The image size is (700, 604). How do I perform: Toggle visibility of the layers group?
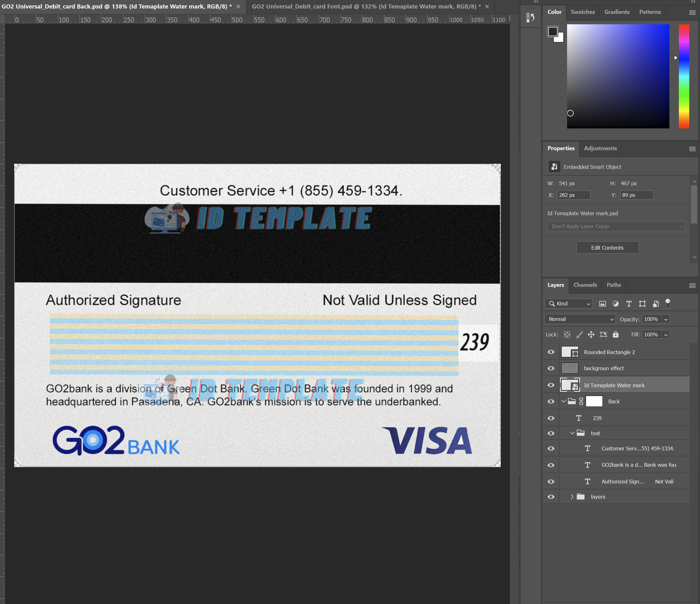(x=551, y=497)
